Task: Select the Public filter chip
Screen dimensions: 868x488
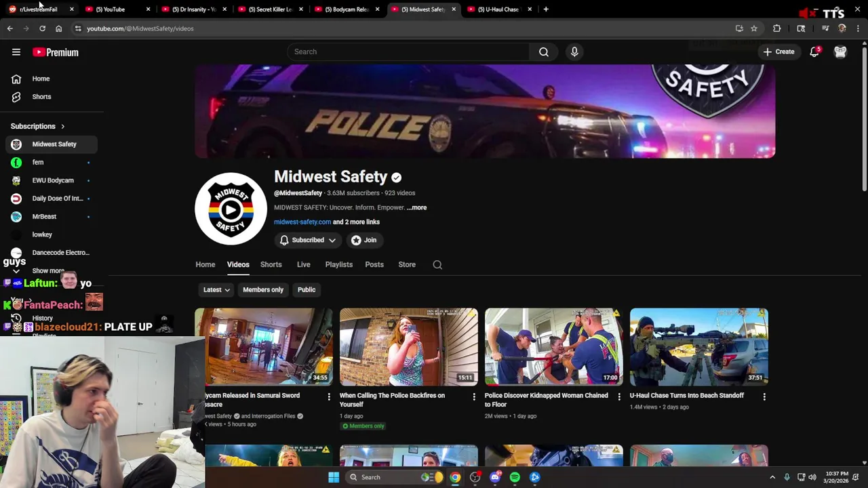Action: [307, 289]
